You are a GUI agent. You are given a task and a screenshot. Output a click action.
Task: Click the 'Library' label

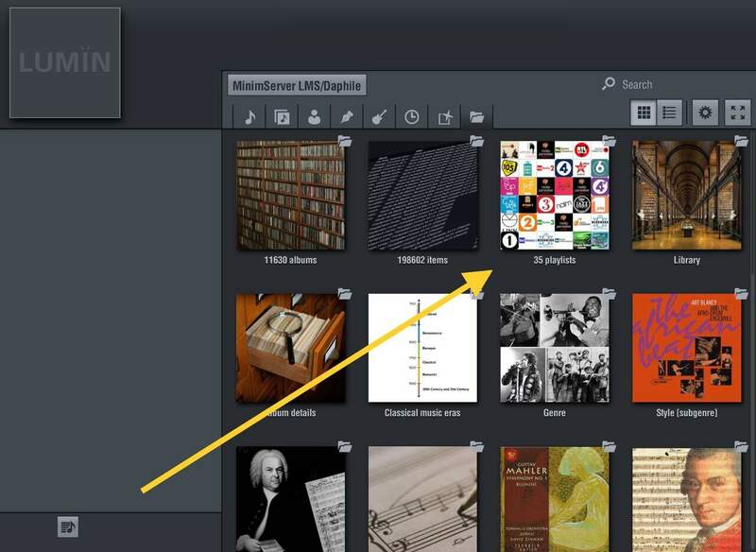[x=687, y=260]
